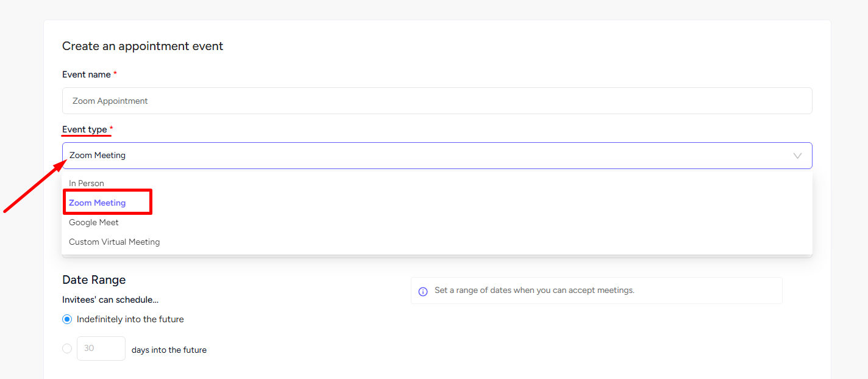Screen dimensions: 868x379
Task: Click the info icon beside date range hint
Action: 423,292
